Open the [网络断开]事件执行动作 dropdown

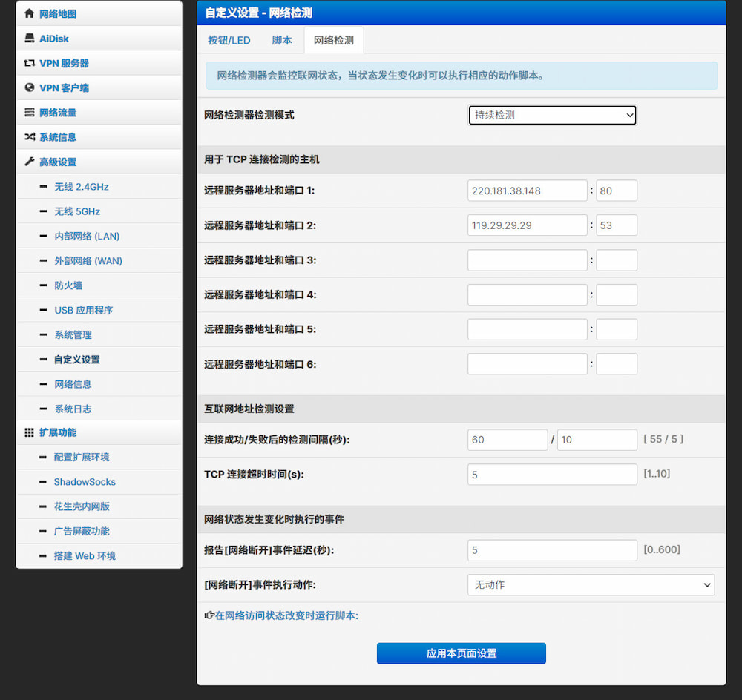pyautogui.click(x=591, y=584)
